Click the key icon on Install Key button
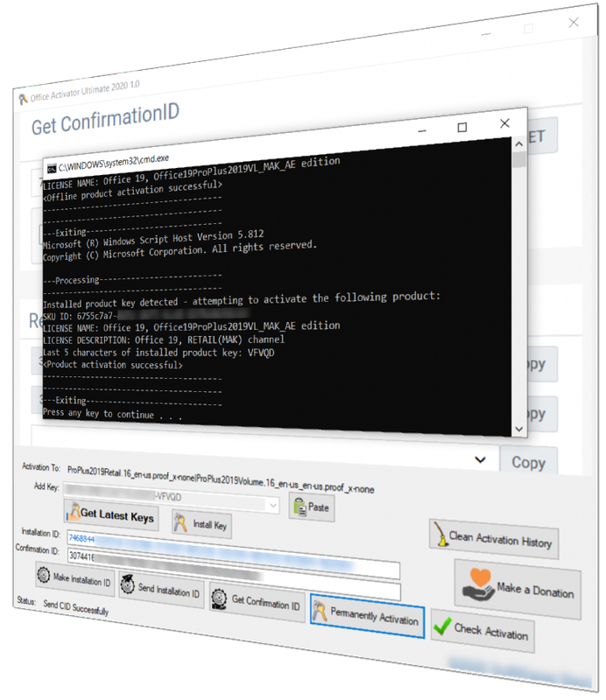The image size is (606, 700). tap(180, 521)
